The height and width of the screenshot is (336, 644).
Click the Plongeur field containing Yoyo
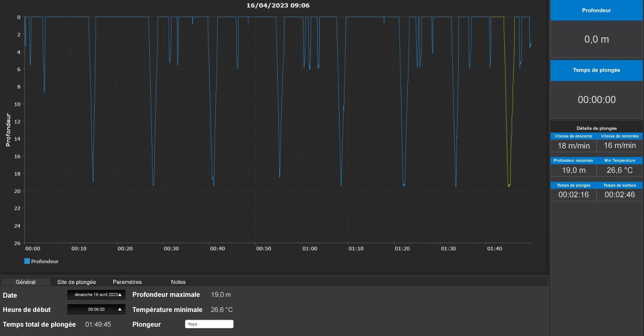point(209,324)
